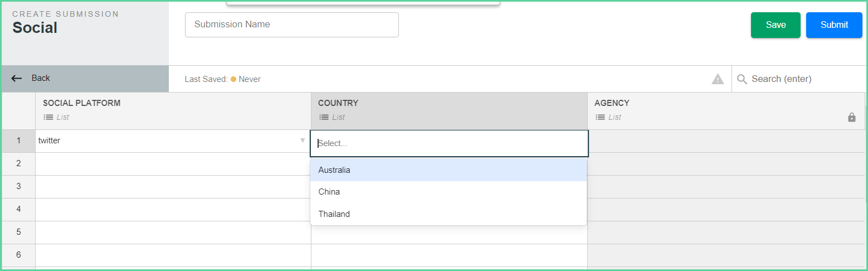The image size is (868, 271).
Task: Click the list icon under Country
Action: pos(324,117)
